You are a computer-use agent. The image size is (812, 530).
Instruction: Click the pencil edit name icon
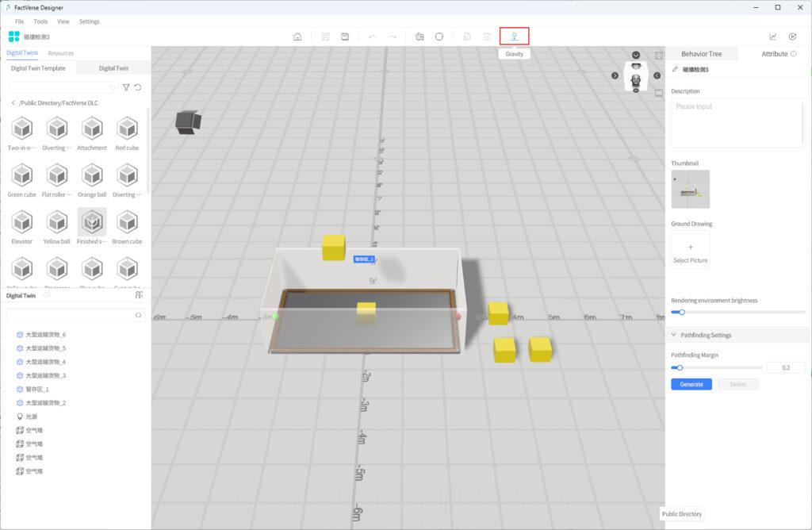tap(675, 69)
